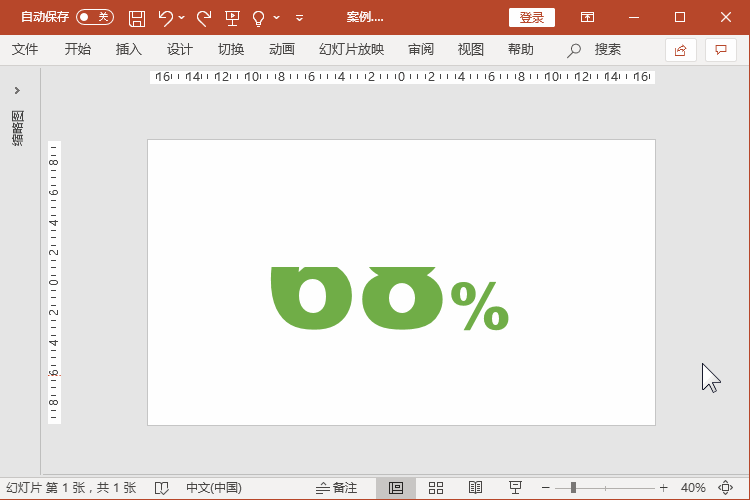Switch to Reading view icon
750x500 pixels.
[x=475, y=488]
